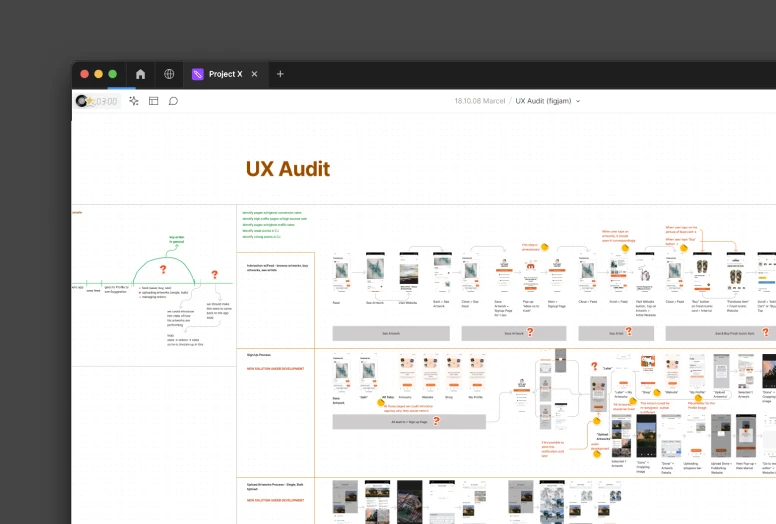This screenshot has width=776, height=524.
Task: Click the UX Audit (figjam) file name
Action: (x=543, y=101)
